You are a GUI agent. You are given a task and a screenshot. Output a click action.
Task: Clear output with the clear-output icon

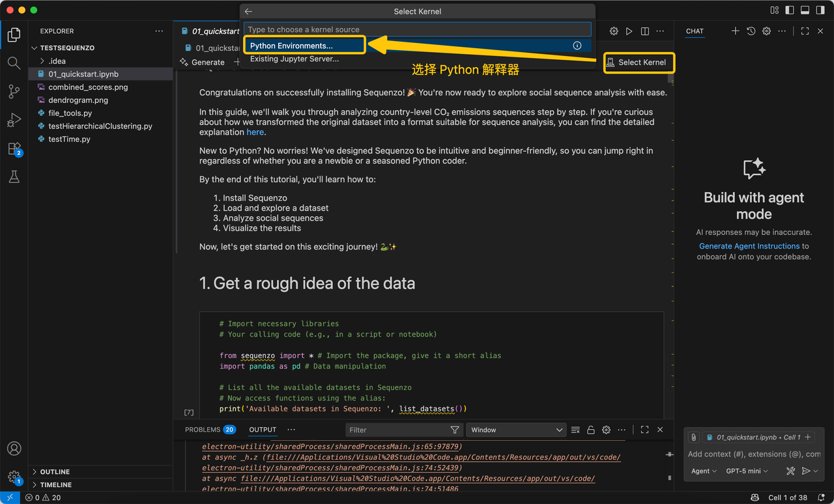pos(575,430)
